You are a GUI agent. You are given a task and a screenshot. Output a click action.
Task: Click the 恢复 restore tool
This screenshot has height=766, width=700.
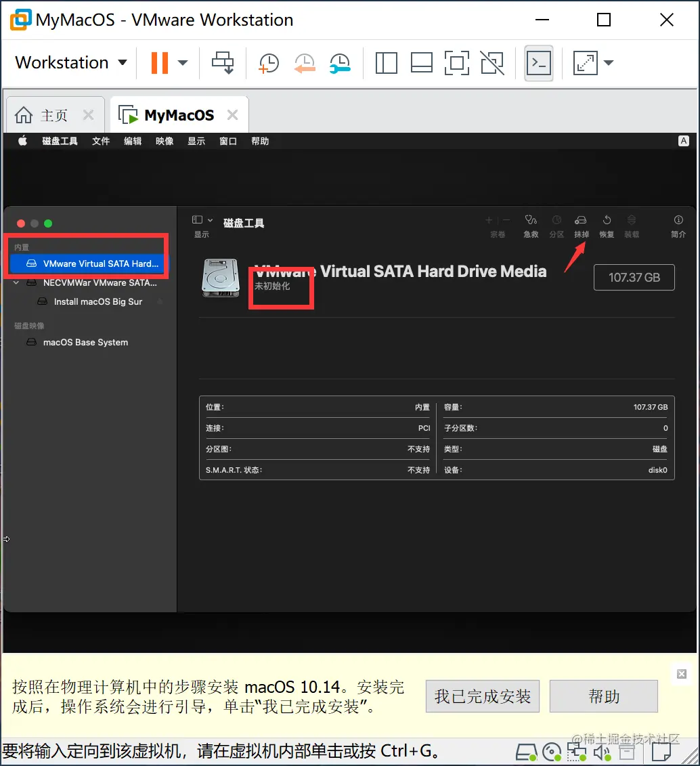coord(607,226)
